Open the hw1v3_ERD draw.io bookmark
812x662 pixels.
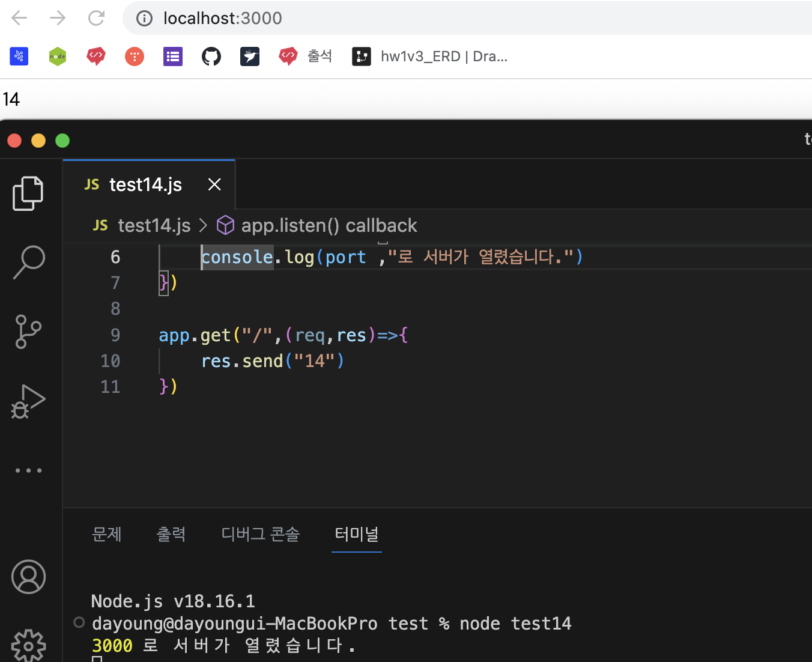pos(430,56)
